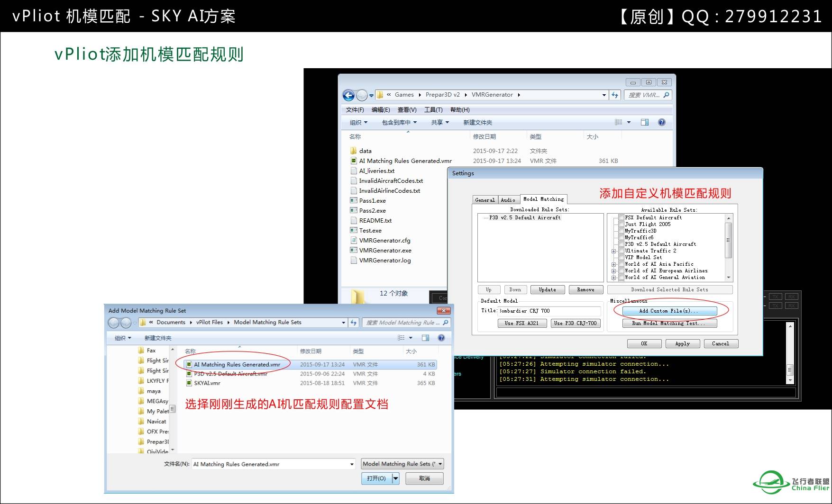This screenshot has width=832, height=504.
Task: Check Ultimate Traffic 2 rule set
Action: pos(621,251)
